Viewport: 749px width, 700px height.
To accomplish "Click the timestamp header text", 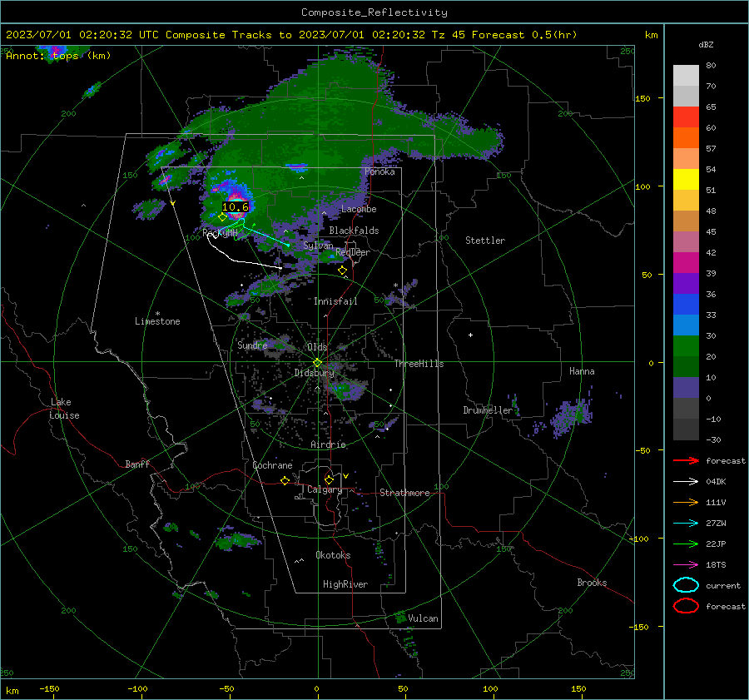I will click(x=291, y=35).
